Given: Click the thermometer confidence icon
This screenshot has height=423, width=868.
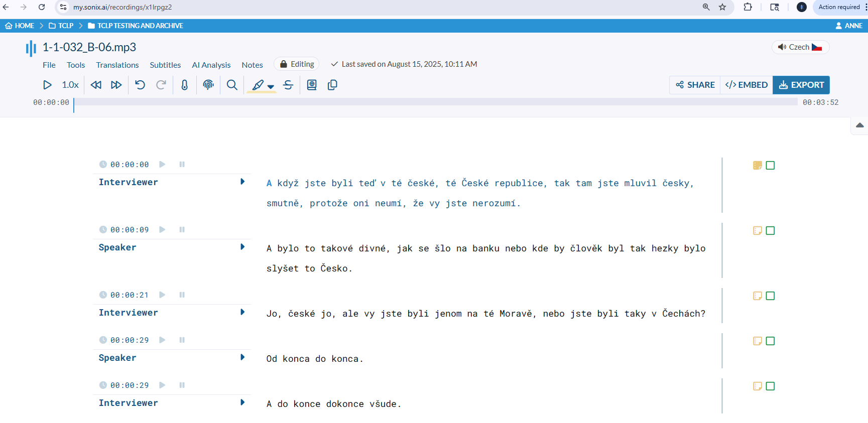Looking at the screenshot, I should (x=185, y=85).
